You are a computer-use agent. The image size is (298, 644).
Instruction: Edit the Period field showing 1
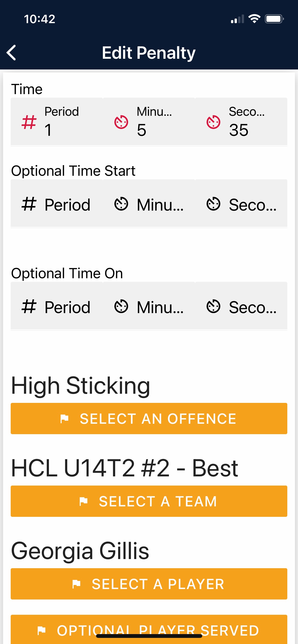pyautogui.click(x=57, y=122)
